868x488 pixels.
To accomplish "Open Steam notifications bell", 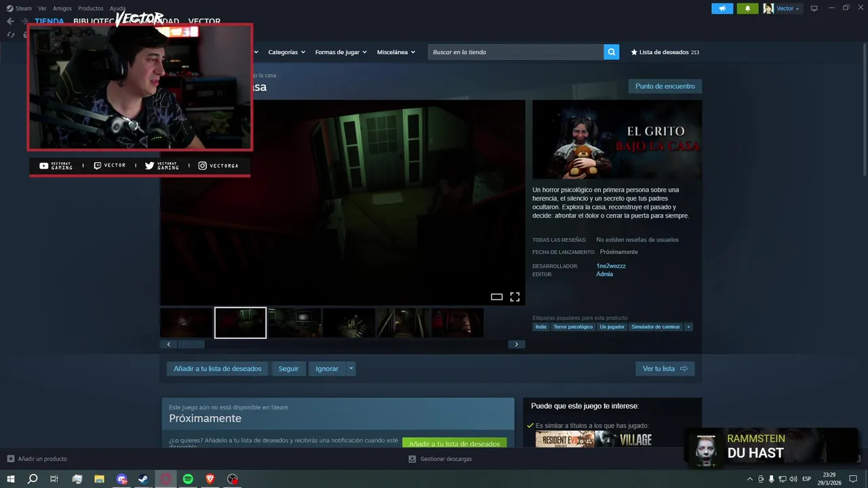I will coord(747,8).
